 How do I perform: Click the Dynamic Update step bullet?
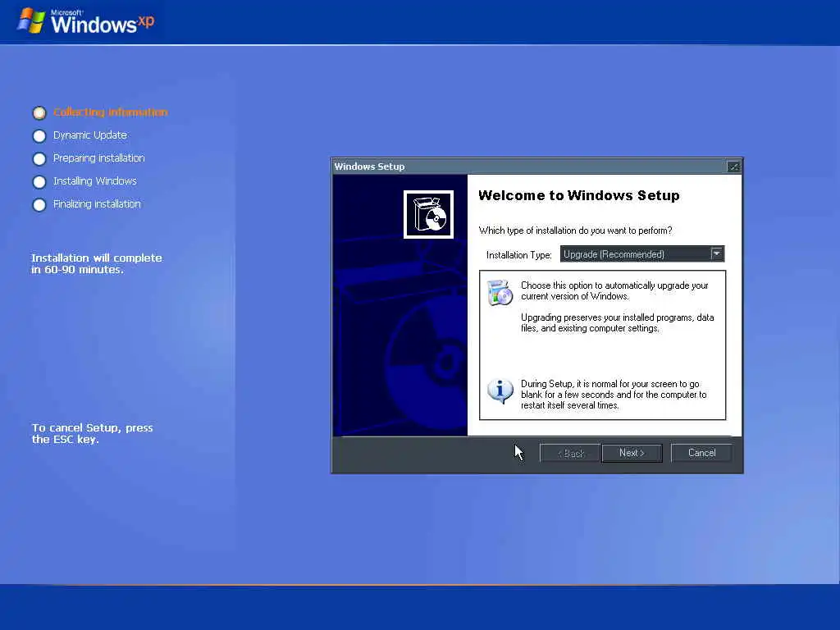point(39,136)
